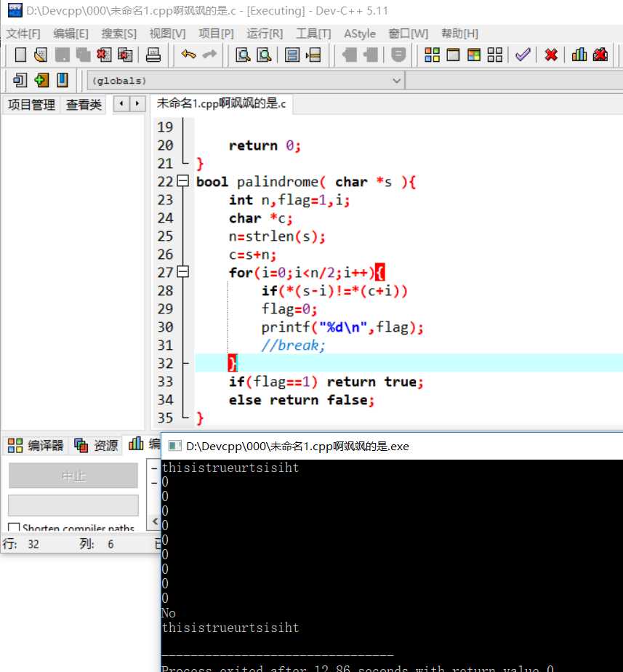Open the 帮助[H] menu
623x672 pixels.
459,34
